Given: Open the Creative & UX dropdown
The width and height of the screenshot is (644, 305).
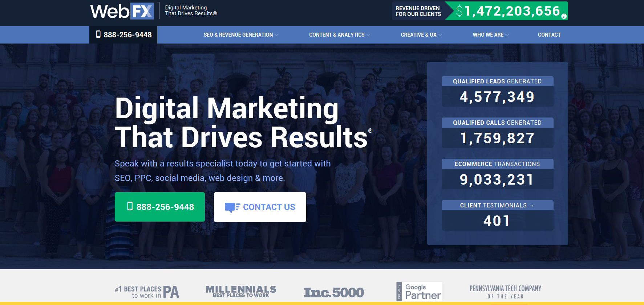Looking at the screenshot, I should 421,35.
